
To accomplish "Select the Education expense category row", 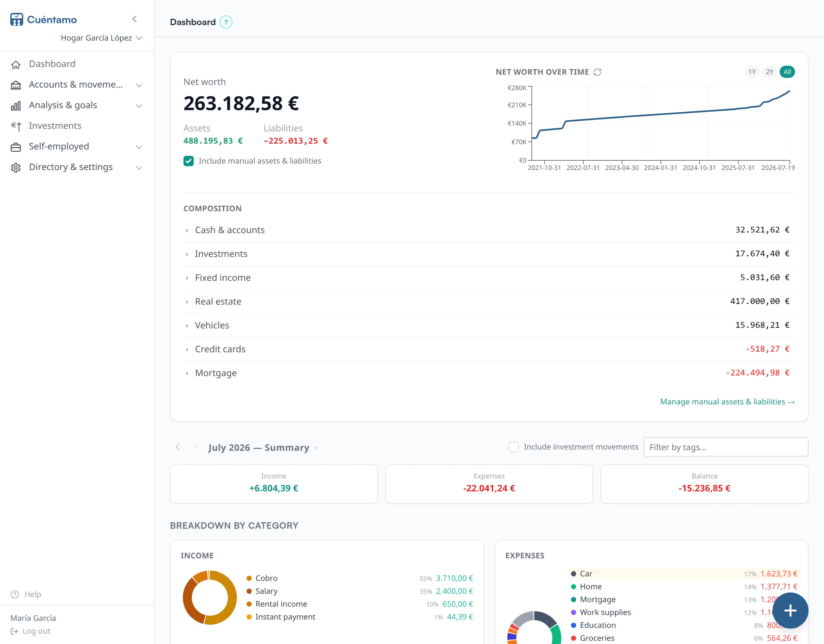I will 684,625.
